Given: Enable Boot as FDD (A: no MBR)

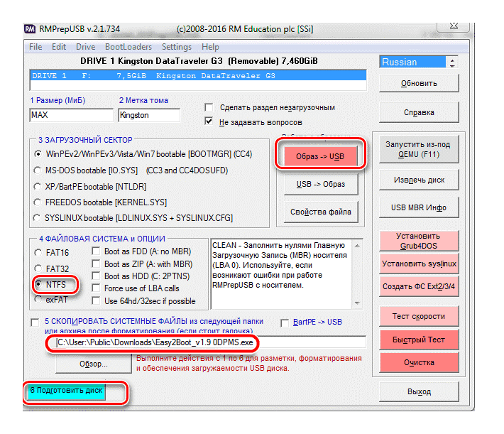Looking at the screenshot, I should coord(96,251).
